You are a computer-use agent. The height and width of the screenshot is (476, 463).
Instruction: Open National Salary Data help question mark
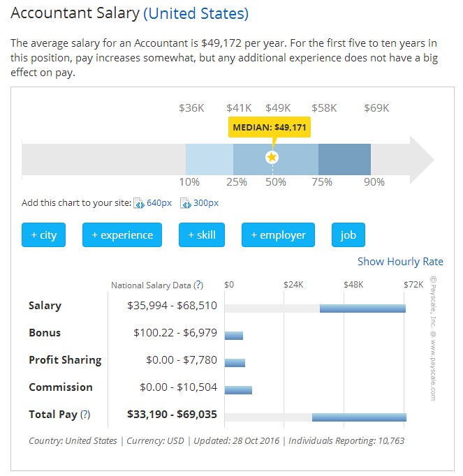pyautogui.click(x=198, y=285)
